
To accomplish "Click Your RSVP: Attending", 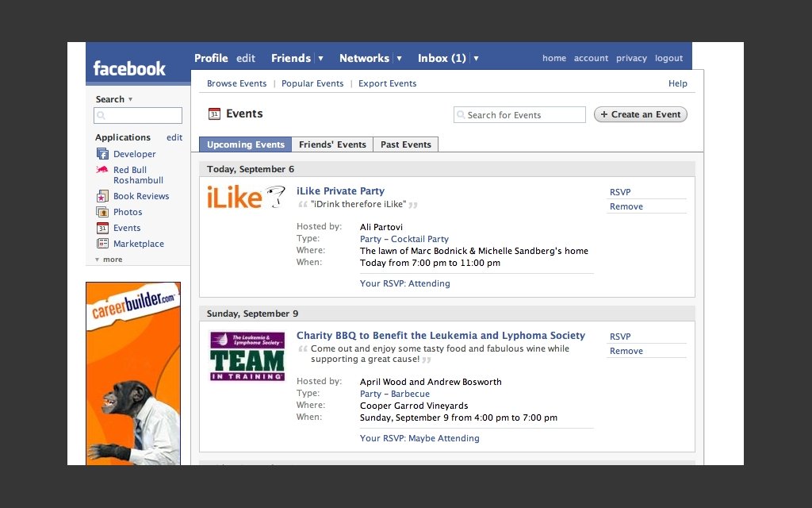I will point(405,283).
